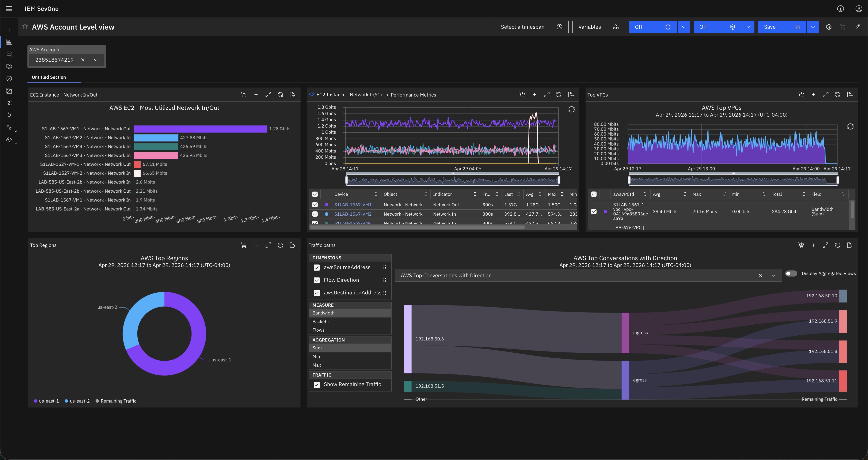Export the EC2 Instance Network In/Out widget
This screenshot has height=460, width=868.
click(x=292, y=95)
